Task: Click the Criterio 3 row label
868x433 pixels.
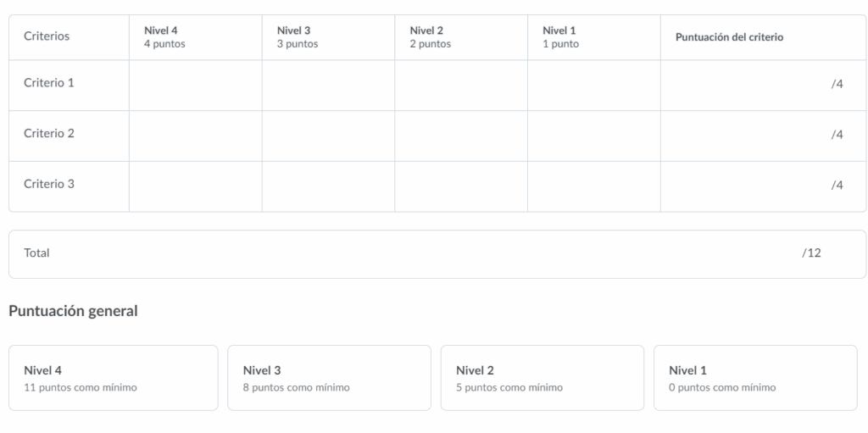Action: point(49,184)
